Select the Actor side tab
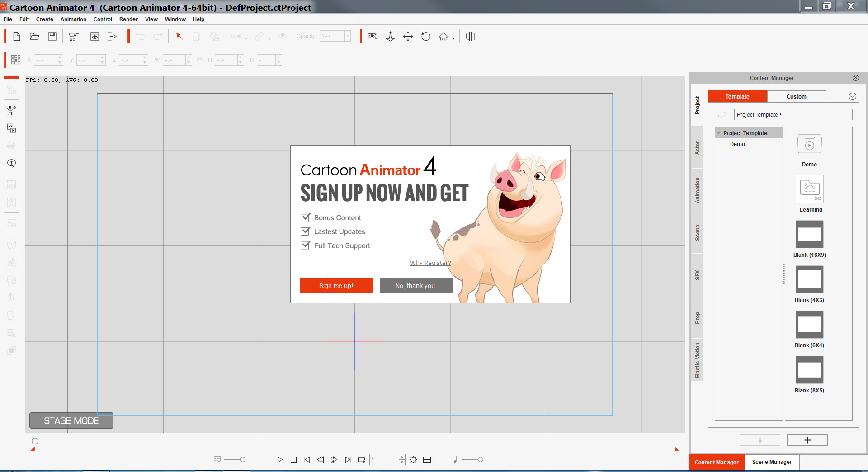Screen dimensions: 868x472 (x=698, y=148)
